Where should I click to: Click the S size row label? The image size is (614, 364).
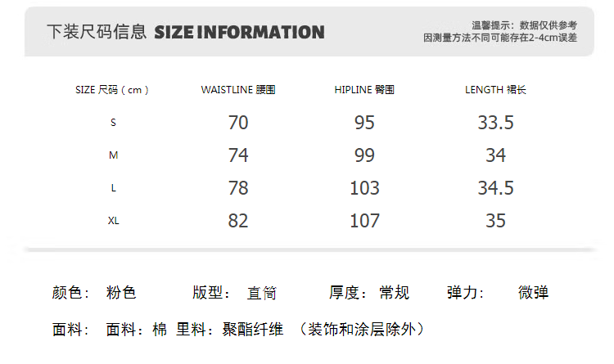[x=113, y=123]
